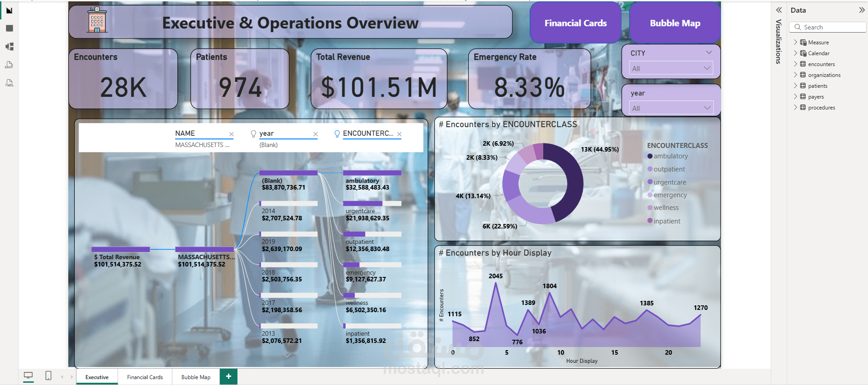This screenshot has height=385, width=868.
Task: Open the Executive page tab
Action: (x=97, y=377)
